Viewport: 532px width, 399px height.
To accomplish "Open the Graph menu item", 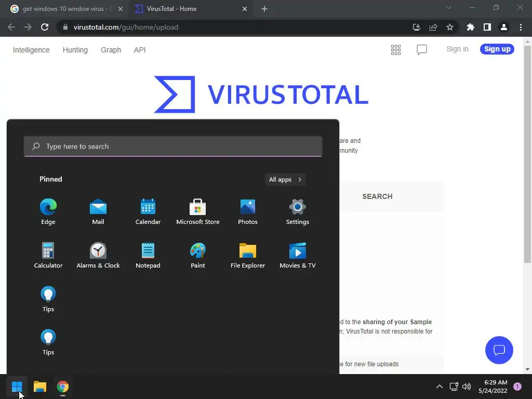I will (111, 50).
